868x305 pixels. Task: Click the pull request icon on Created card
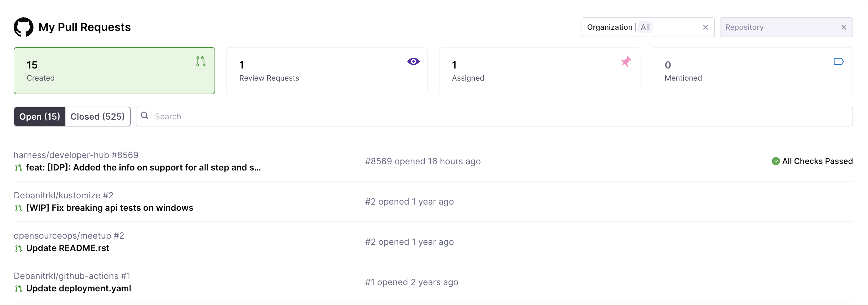[201, 61]
